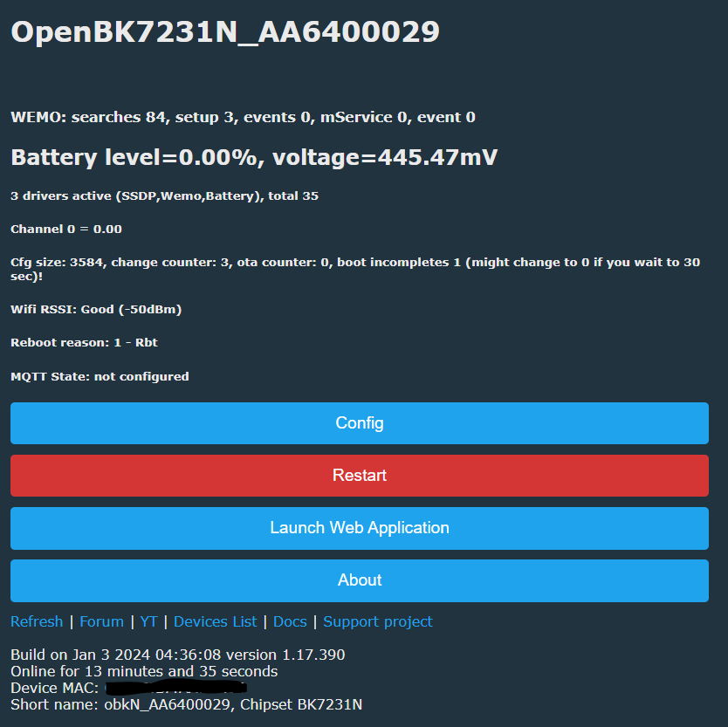Launch Web Application
Image resolution: width=728 pixels, height=727 pixels.
[360, 528]
